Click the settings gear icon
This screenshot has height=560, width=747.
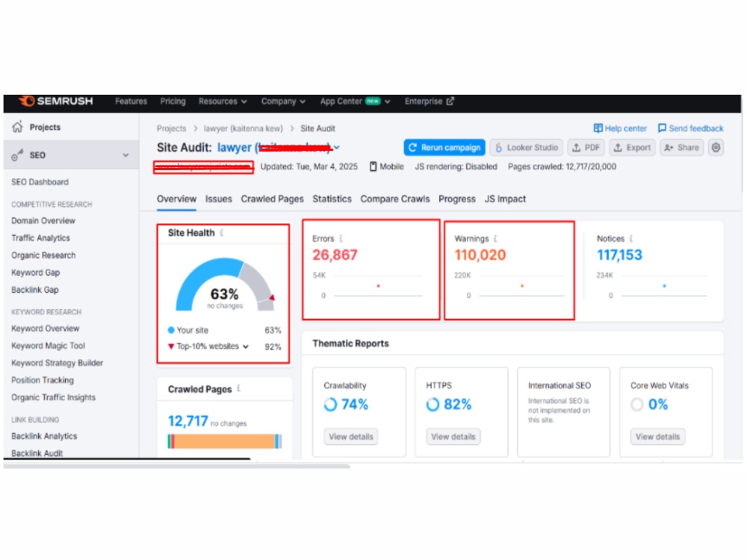716,148
